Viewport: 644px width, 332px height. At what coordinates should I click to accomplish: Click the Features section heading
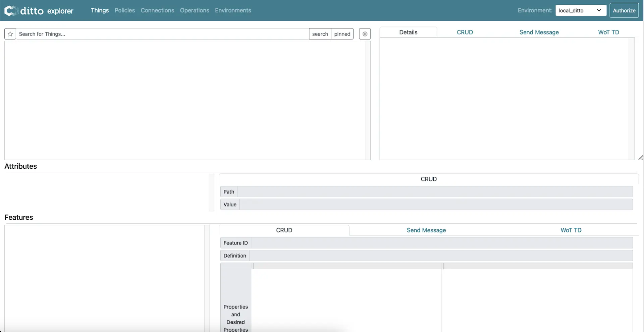click(19, 217)
